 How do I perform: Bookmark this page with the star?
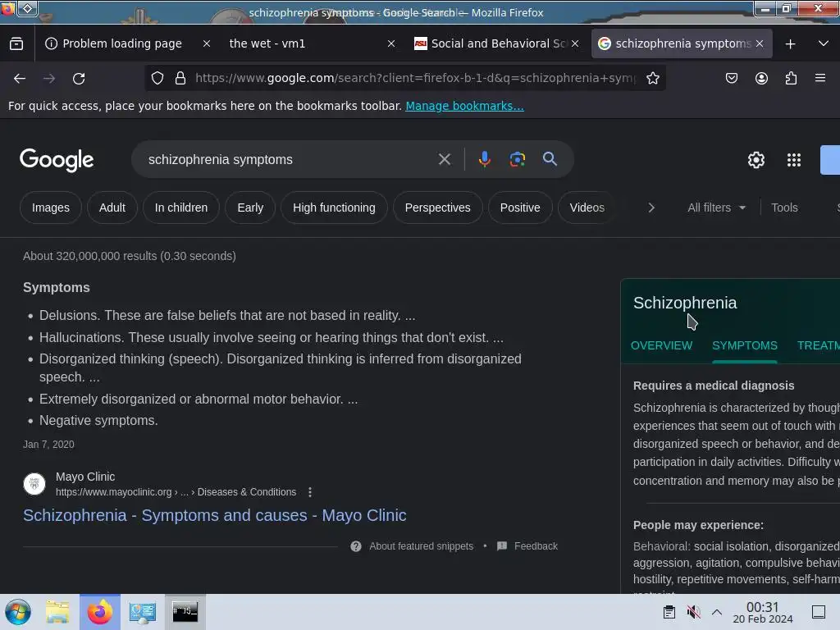tap(652, 78)
